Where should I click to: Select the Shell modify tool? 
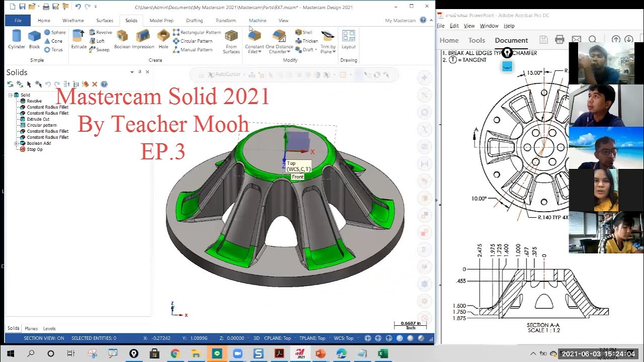[x=304, y=32]
